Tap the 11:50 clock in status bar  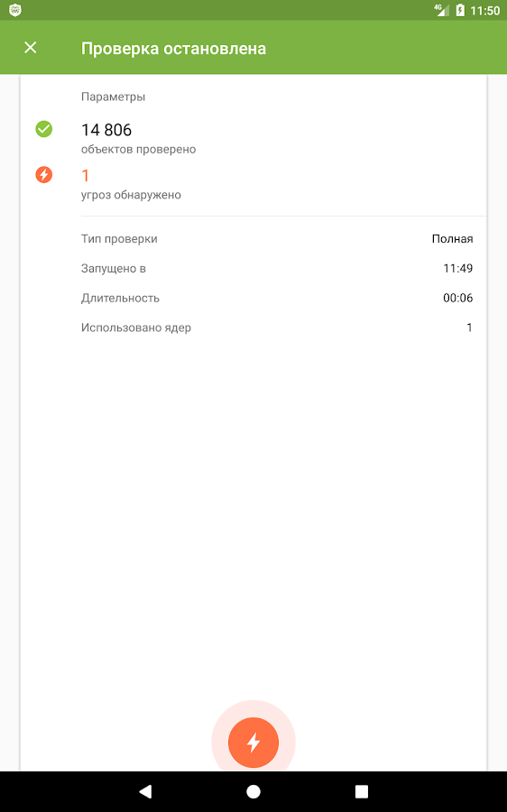[x=484, y=10]
